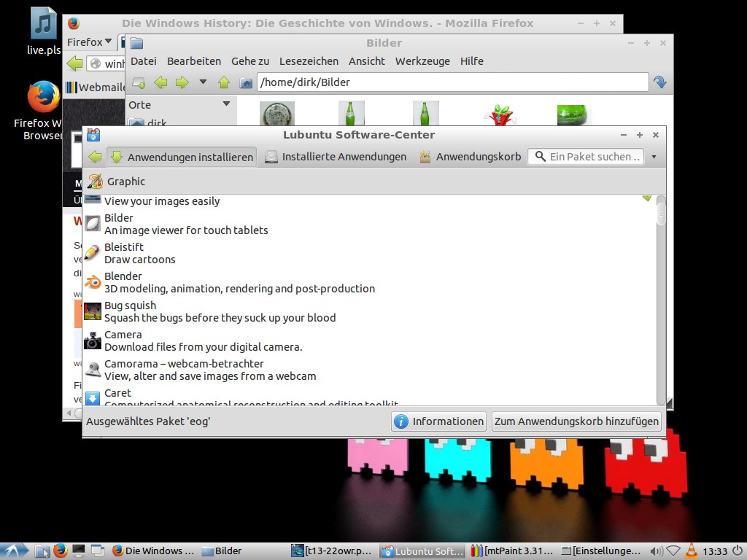Switch to Anwendungen installieren tab
This screenshot has height=560, width=747.
pyautogui.click(x=182, y=157)
